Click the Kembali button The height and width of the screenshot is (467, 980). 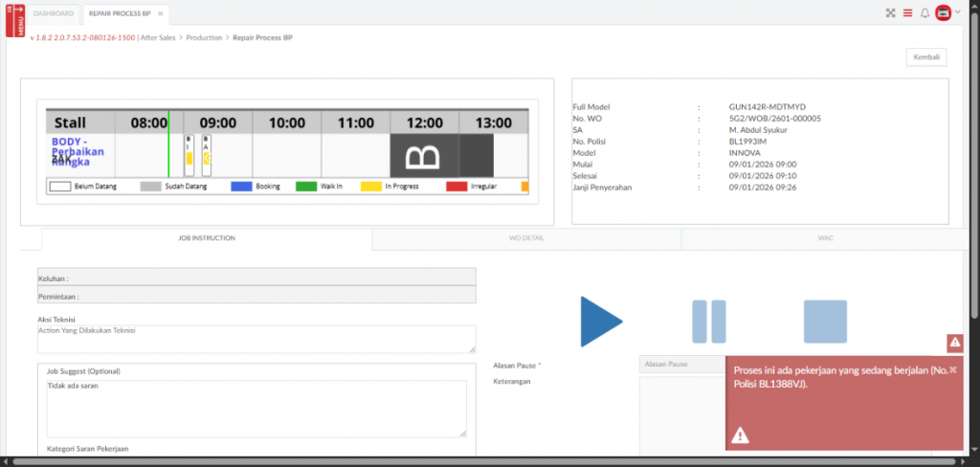(x=925, y=57)
